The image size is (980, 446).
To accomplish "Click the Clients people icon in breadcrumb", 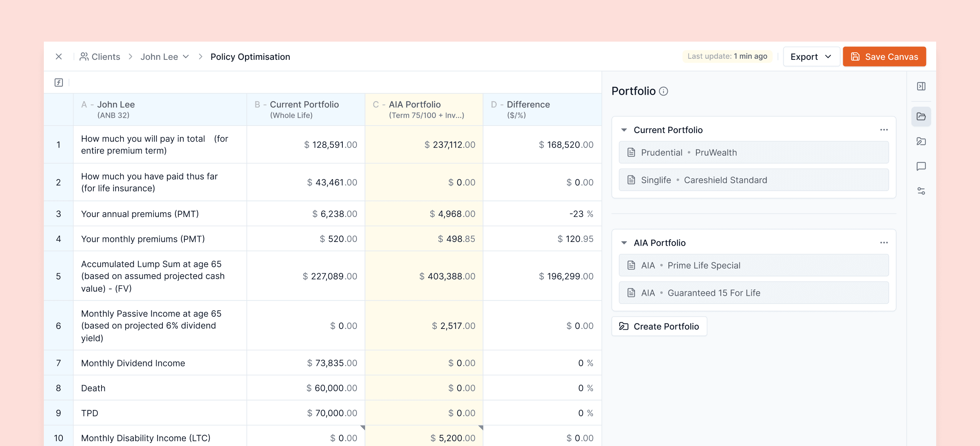I will coord(84,56).
